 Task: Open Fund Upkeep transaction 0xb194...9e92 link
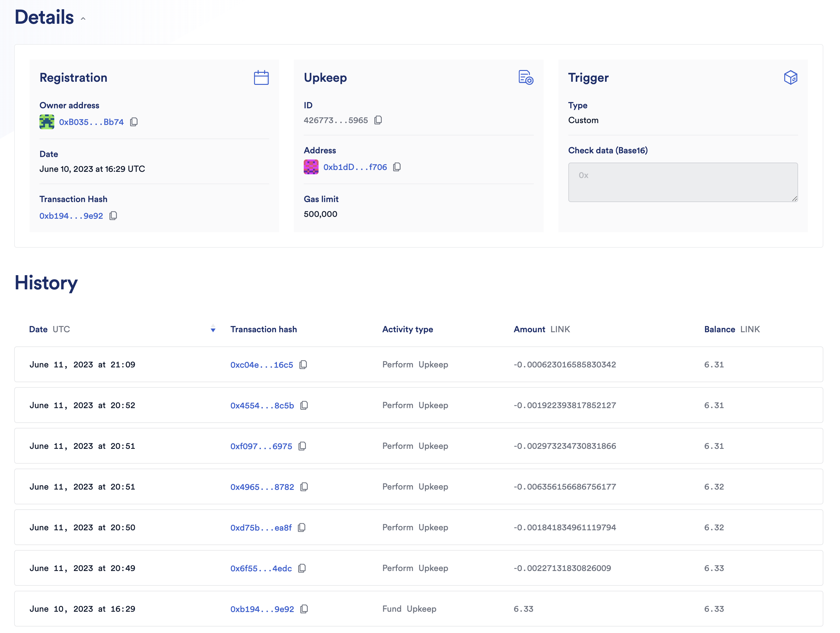[262, 609]
